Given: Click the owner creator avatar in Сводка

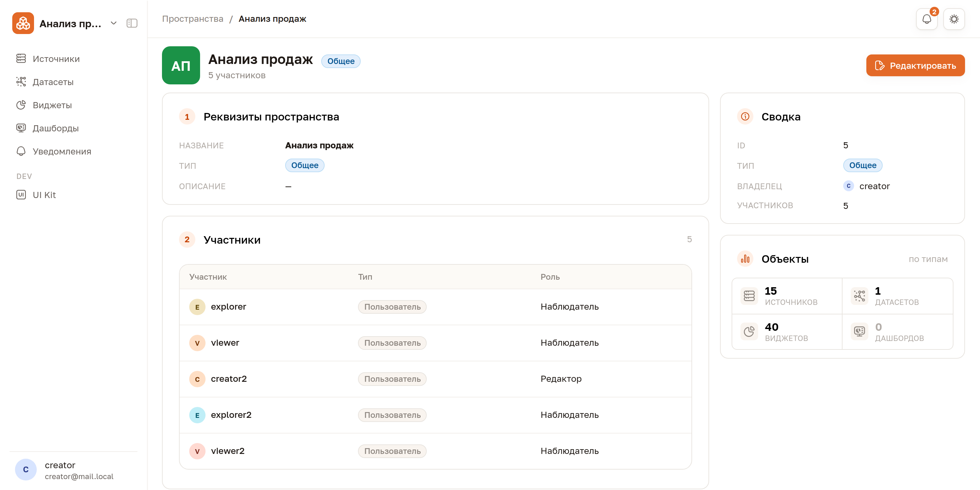Looking at the screenshot, I should tap(848, 186).
